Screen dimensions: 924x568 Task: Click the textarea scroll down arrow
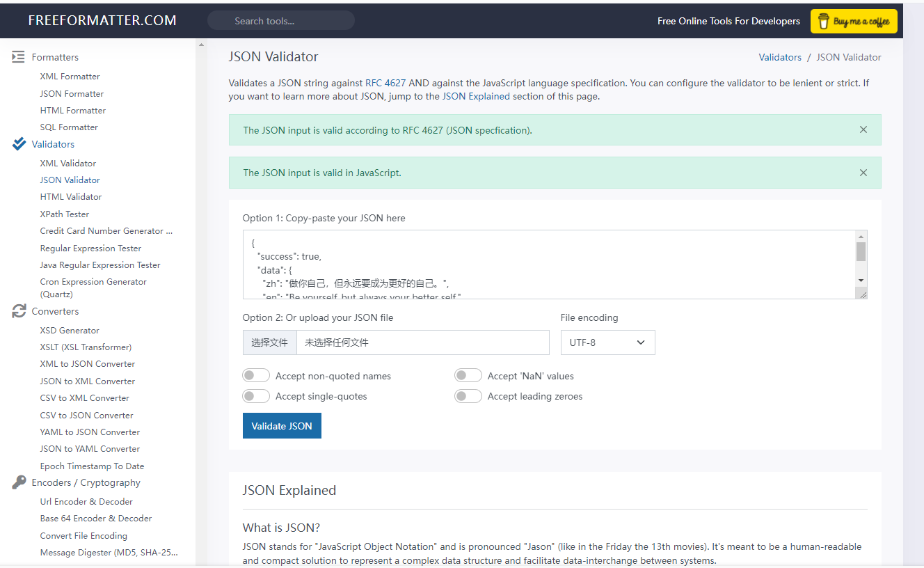861,280
